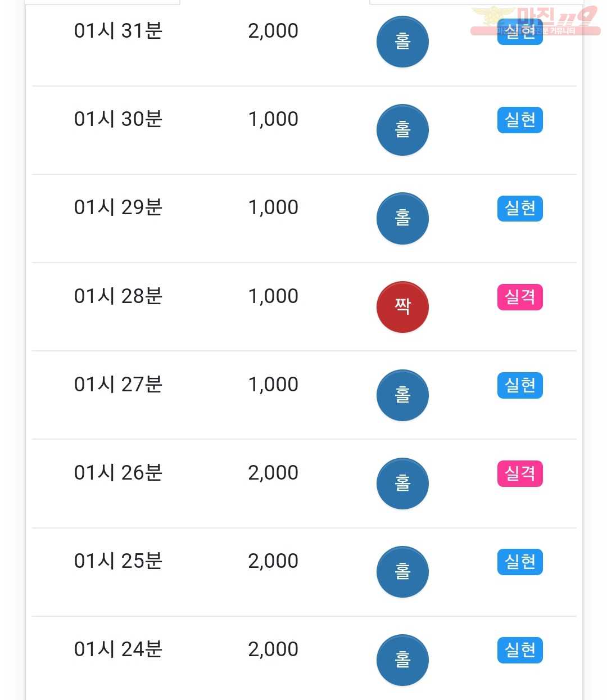Select the 실현 badge in the 01시 24분 row
This screenshot has width=607, height=700.
pyautogui.click(x=520, y=650)
